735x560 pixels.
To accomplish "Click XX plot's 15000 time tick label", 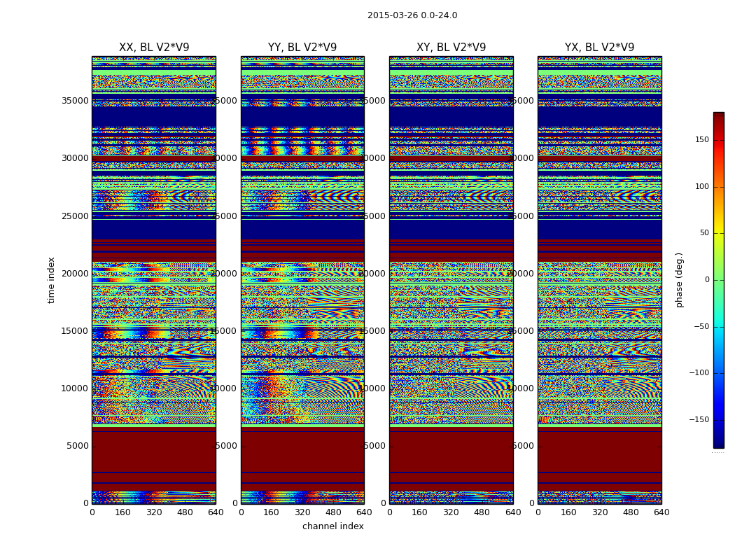I will pyautogui.click(x=75, y=331).
